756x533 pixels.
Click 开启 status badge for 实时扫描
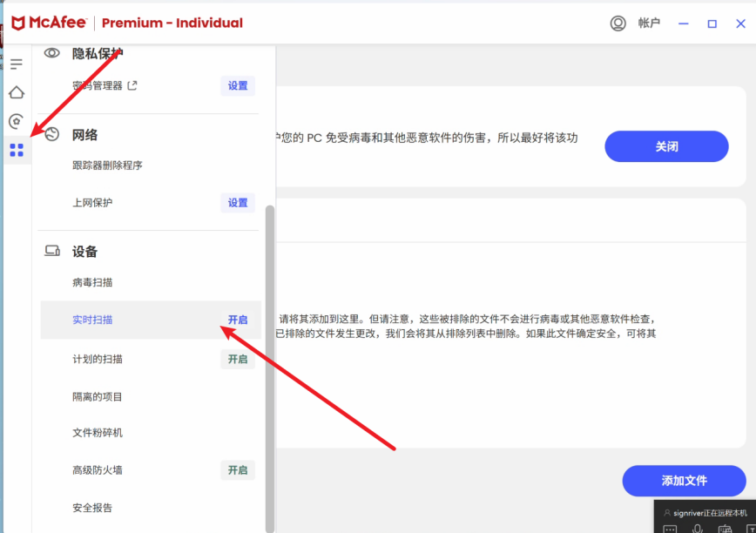[238, 320]
